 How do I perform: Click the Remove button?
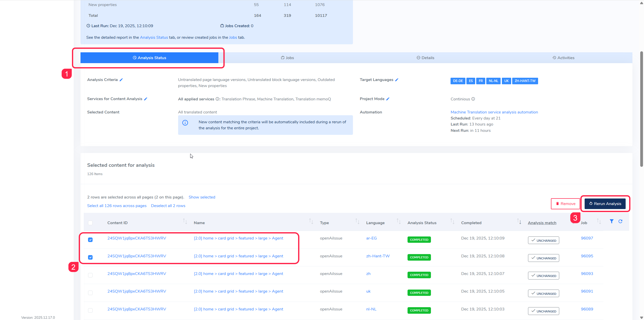pos(565,204)
